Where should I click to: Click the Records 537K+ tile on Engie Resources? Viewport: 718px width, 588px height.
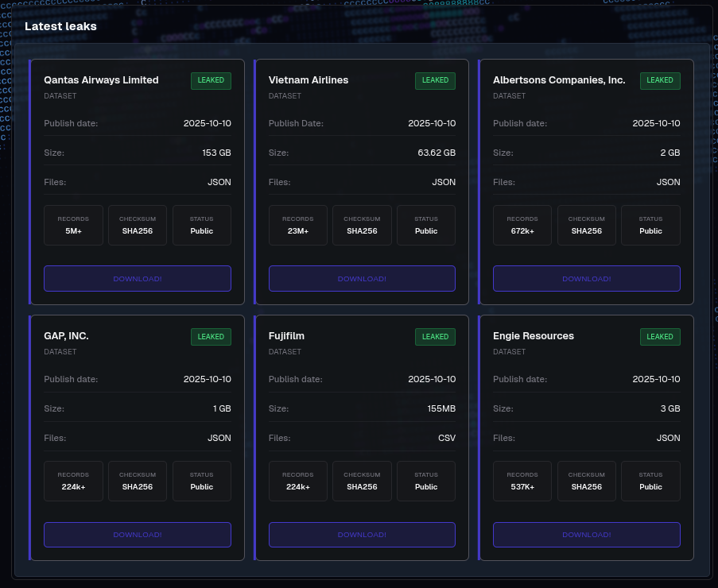coord(522,482)
